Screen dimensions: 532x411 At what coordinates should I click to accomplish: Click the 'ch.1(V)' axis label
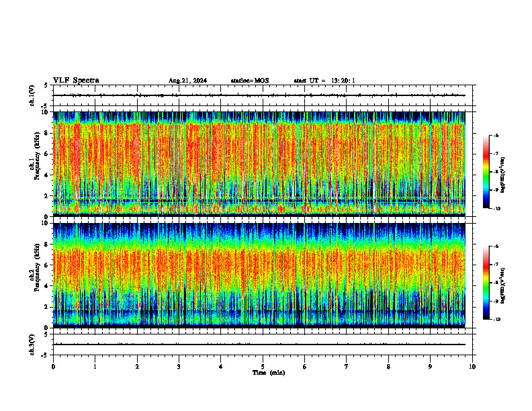(32, 95)
